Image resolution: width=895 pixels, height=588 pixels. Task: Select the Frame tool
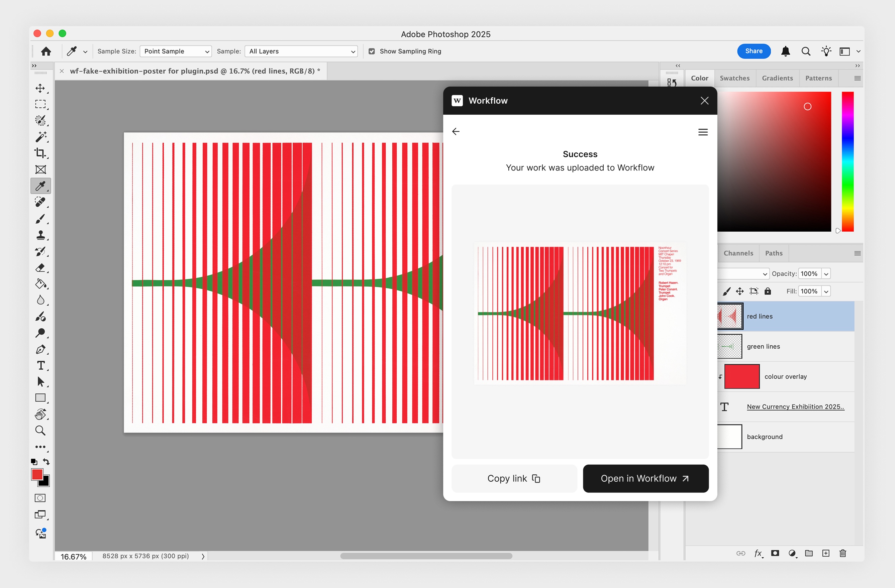pyautogui.click(x=40, y=169)
